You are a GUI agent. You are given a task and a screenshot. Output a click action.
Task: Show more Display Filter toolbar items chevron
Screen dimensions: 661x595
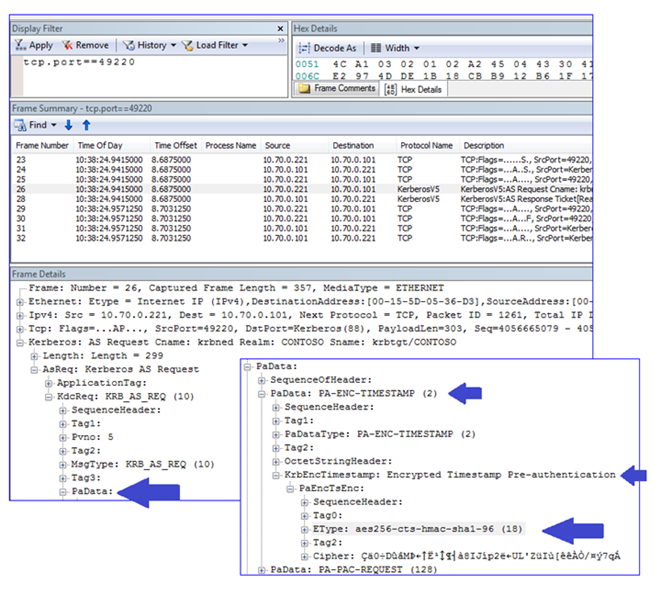[x=281, y=40]
